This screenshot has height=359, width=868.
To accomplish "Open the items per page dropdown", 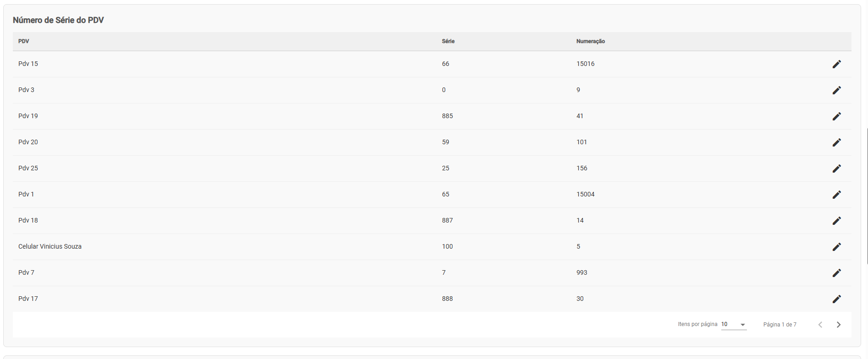I will click(734, 324).
